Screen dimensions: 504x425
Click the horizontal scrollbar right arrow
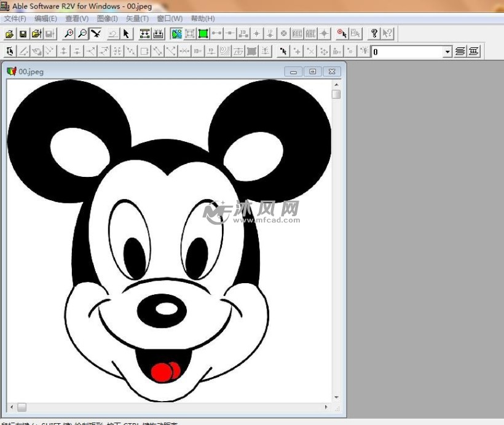click(x=326, y=407)
